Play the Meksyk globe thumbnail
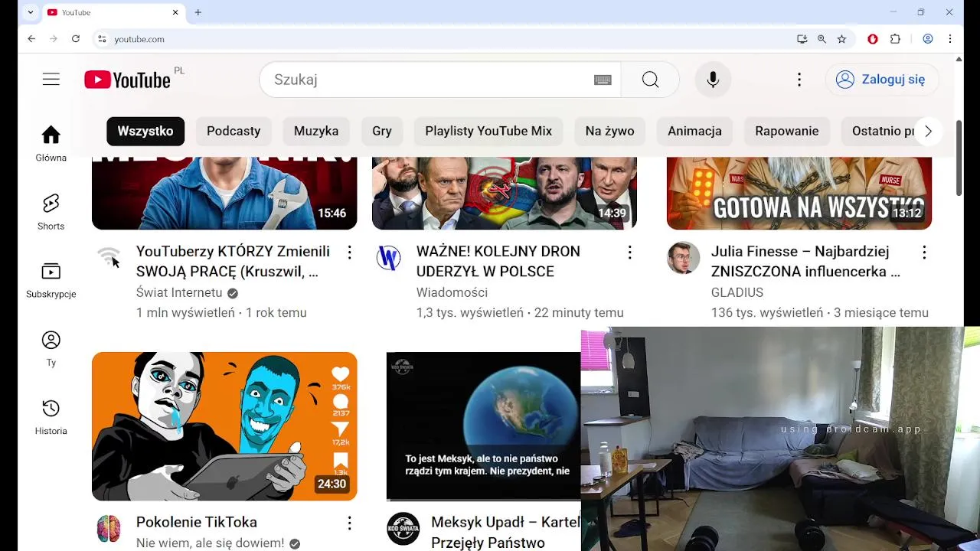The height and width of the screenshot is (551, 980). (x=483, y=426)
